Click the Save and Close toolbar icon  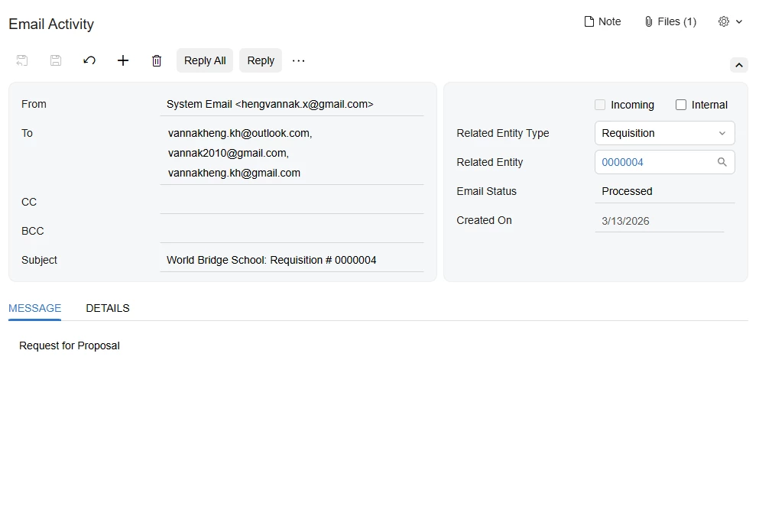(22, 60)
